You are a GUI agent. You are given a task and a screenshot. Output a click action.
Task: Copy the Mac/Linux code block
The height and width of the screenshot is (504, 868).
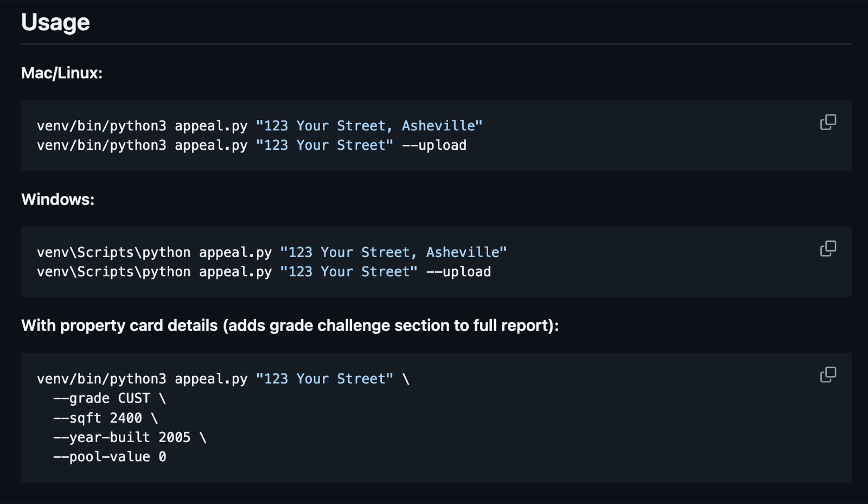828,122
